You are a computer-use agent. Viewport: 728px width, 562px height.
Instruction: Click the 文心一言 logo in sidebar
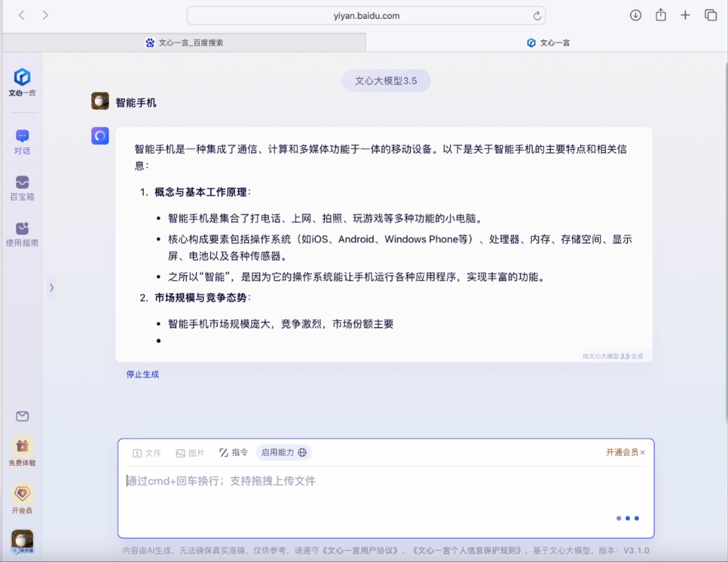tap(22, 83)
